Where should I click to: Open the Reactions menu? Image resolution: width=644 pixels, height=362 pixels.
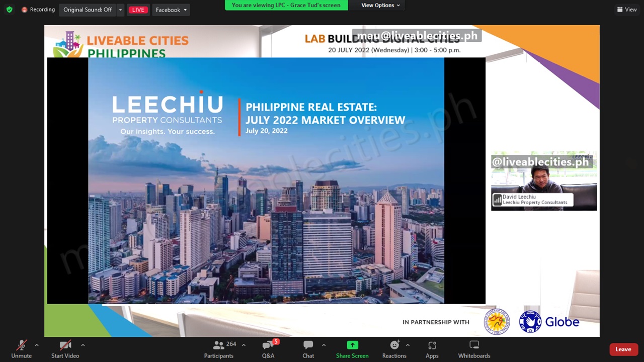[x=394, y=345]
